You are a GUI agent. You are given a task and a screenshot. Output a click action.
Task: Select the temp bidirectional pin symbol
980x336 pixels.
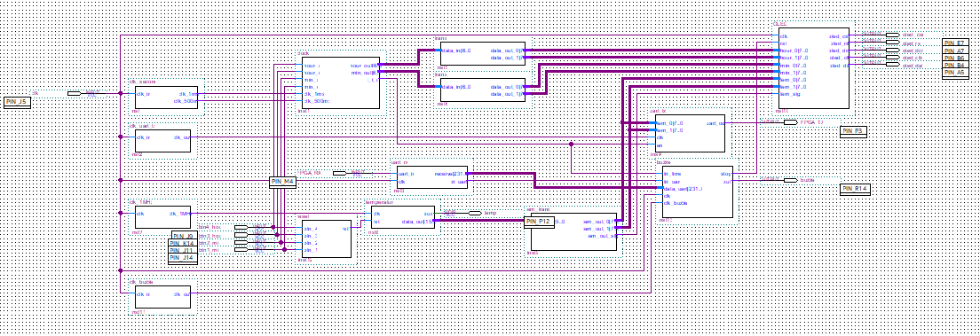[x=475, y=213]
